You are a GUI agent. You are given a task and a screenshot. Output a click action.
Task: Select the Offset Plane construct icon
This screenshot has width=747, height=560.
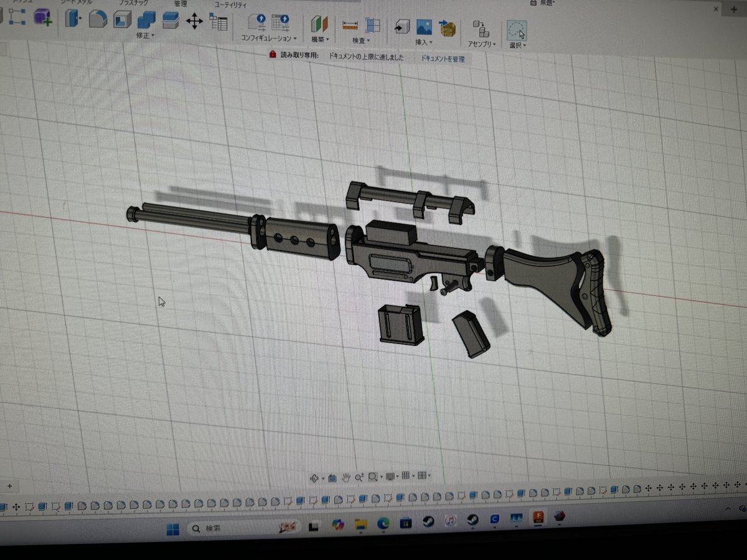(x=319, y=25)
